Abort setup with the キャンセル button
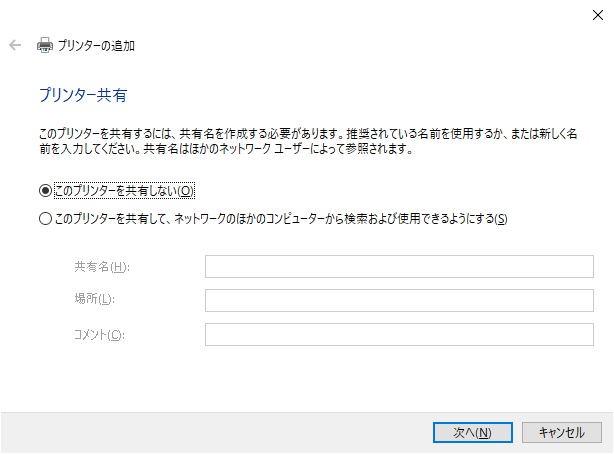This screenshot has height=454, width=614. click(x=562, y=432)
